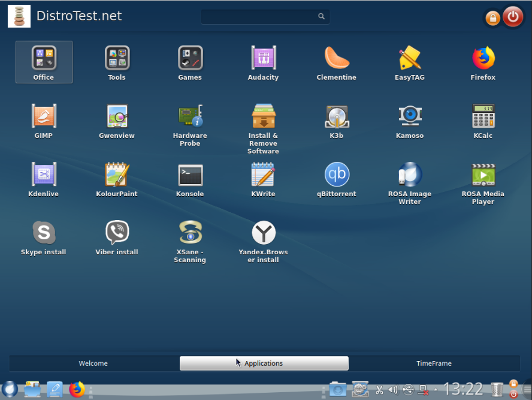Viewport: 532px width, 400px height.
Task: Open Hardware Probe
Action: point(191,124)
